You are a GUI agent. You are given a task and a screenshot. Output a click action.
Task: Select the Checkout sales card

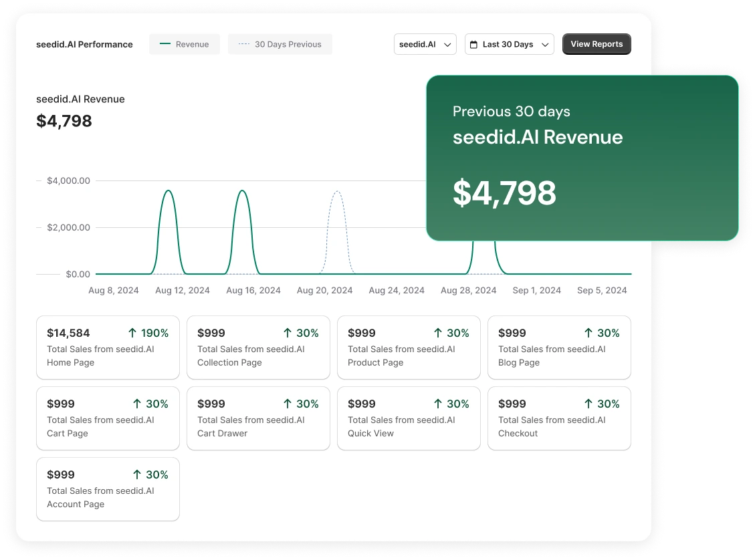point(560,418)
